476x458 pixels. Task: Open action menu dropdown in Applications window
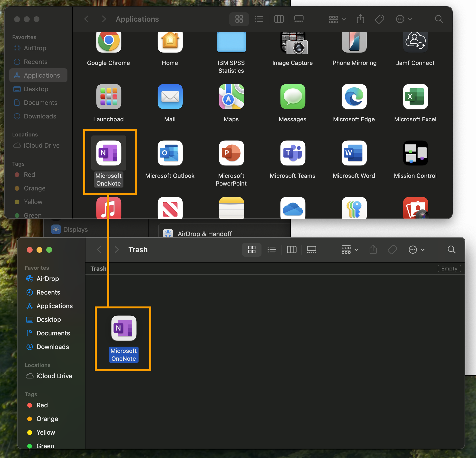pyautogui.click(x=404, y=19)
